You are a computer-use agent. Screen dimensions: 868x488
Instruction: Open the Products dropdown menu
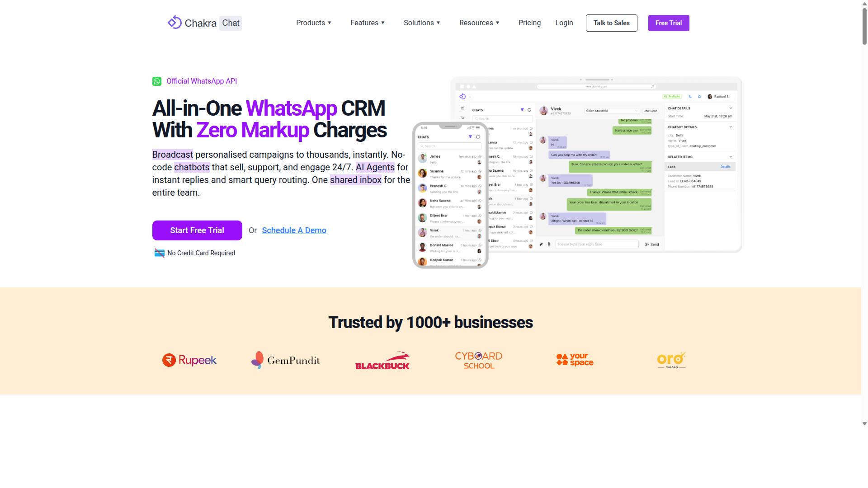point(314,23)
